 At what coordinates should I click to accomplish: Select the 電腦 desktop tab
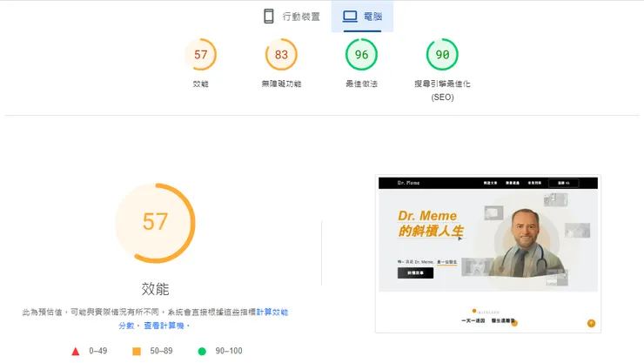click(x=362, y=17)
